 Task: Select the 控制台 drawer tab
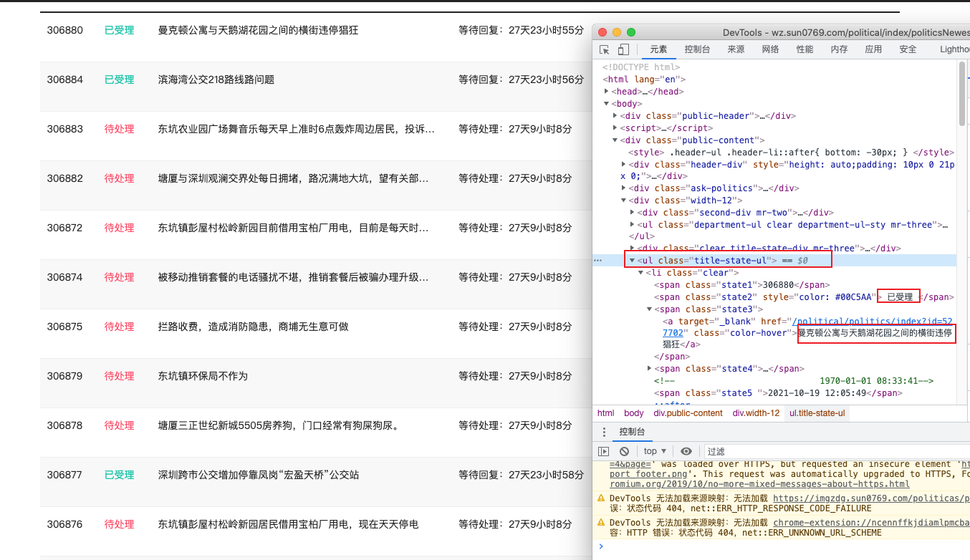(632, 432)
